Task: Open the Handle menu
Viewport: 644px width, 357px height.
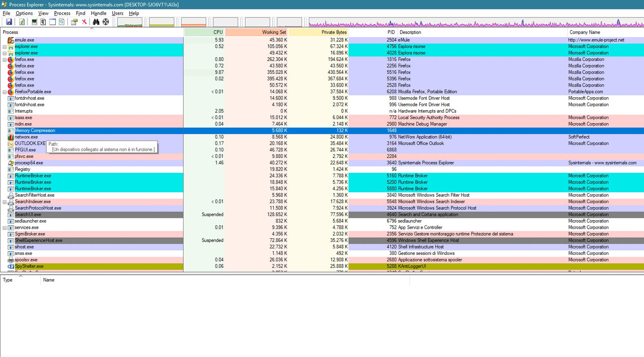Action: [x=99, y=13]
